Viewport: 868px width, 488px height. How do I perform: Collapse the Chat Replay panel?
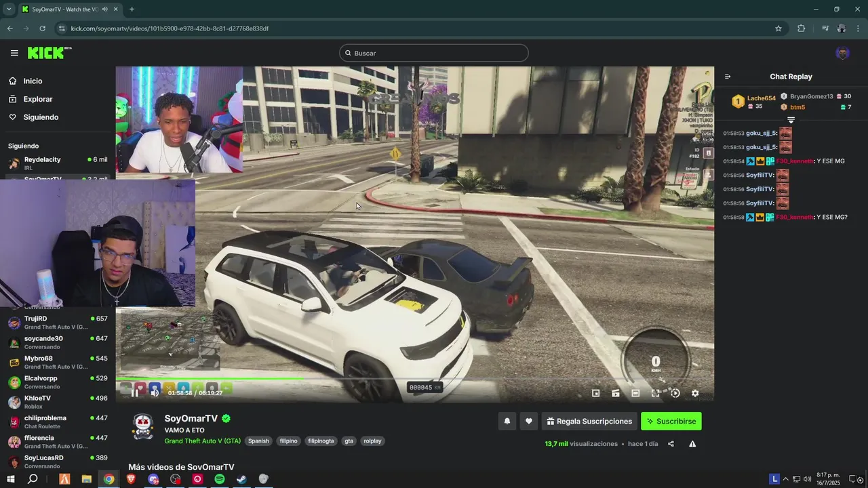728,77
